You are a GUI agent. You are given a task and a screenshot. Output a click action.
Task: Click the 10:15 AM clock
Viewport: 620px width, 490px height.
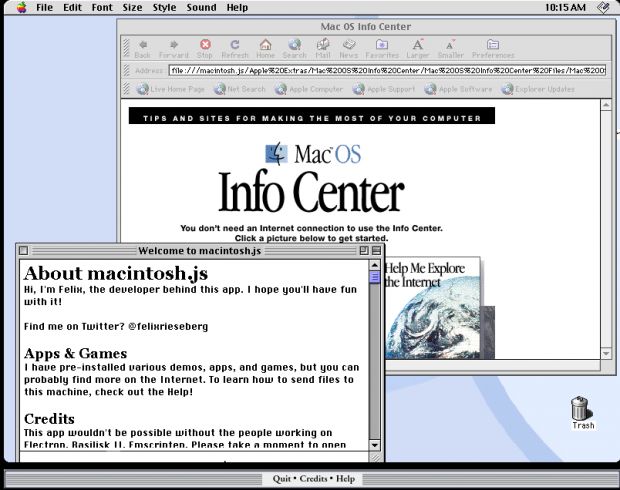(x=565, y=7)
